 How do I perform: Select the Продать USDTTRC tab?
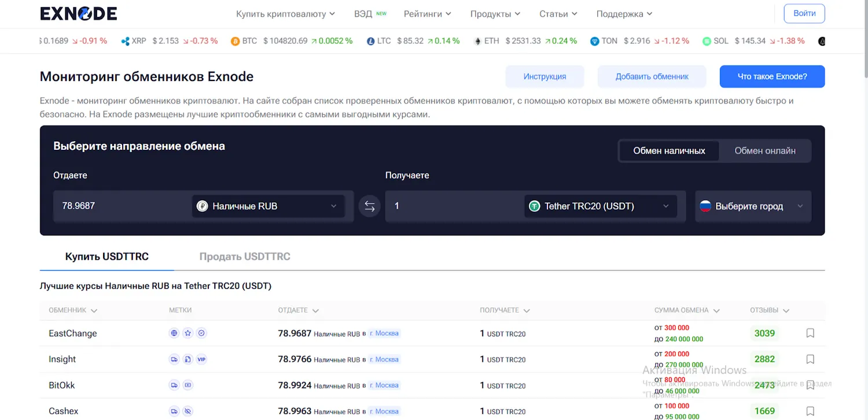point(245,256)
